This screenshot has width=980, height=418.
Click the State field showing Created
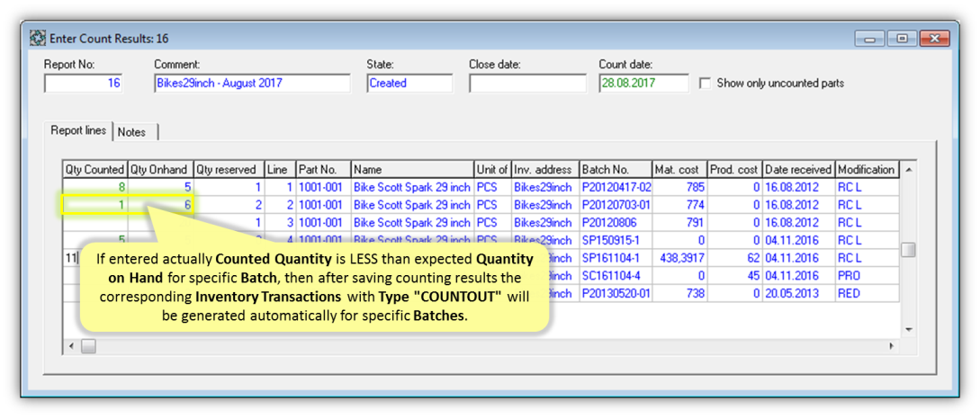coord(409,83)
